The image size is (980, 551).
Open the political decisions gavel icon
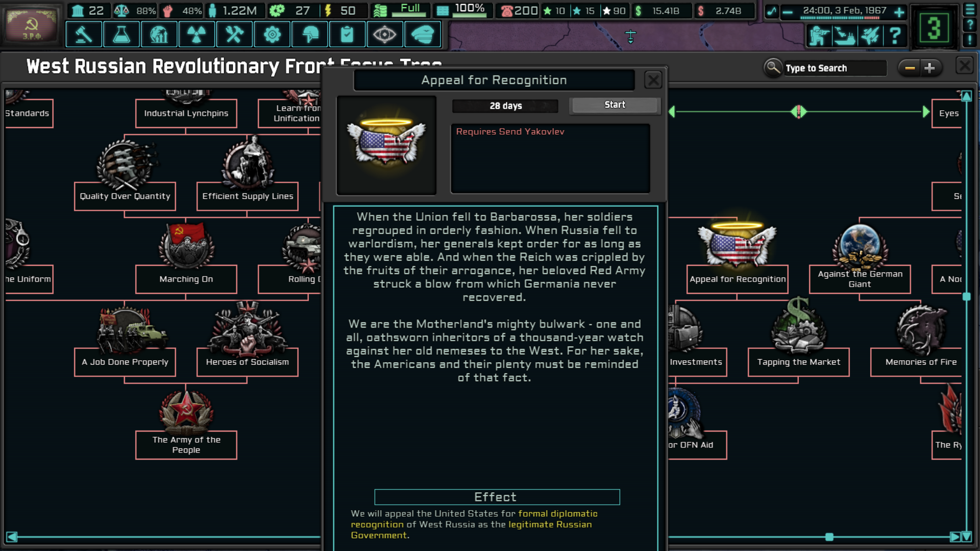84,35
